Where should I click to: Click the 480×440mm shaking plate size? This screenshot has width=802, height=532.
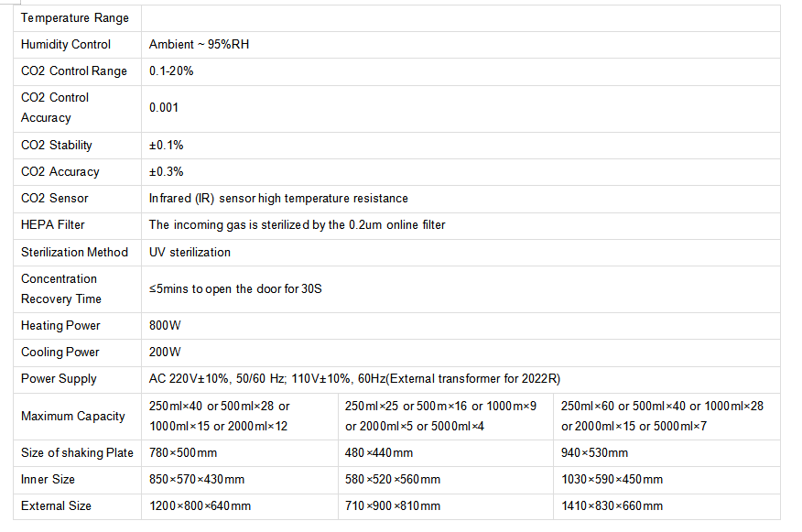(x=378, y=453)
